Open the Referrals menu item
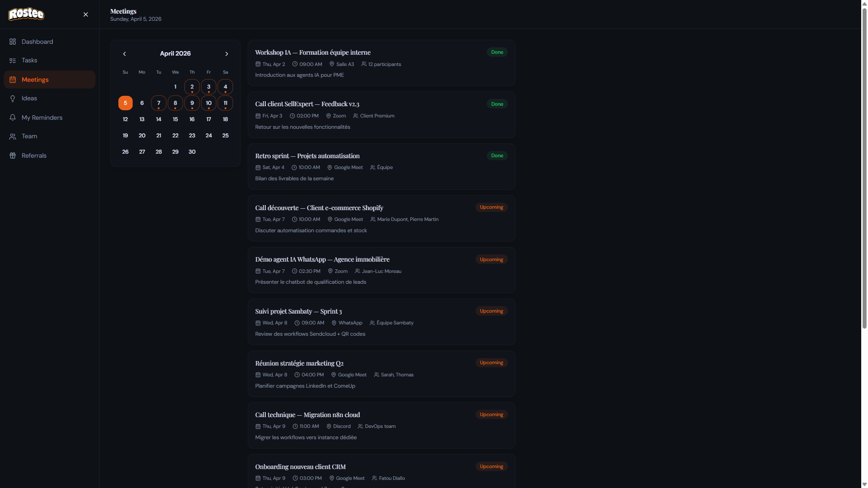 [34, 155]
